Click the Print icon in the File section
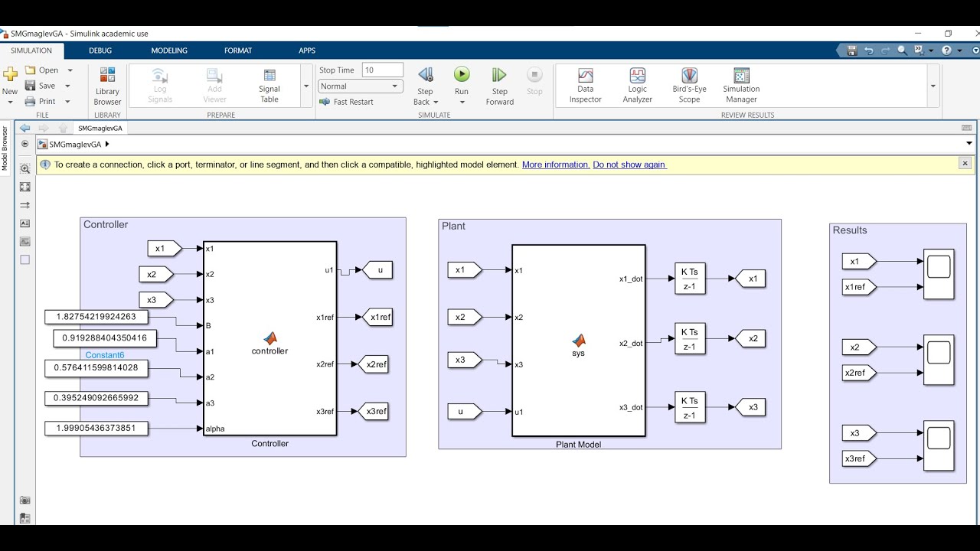Image resolution: width=980 pixels, height=551 pixels. [31, 101]
